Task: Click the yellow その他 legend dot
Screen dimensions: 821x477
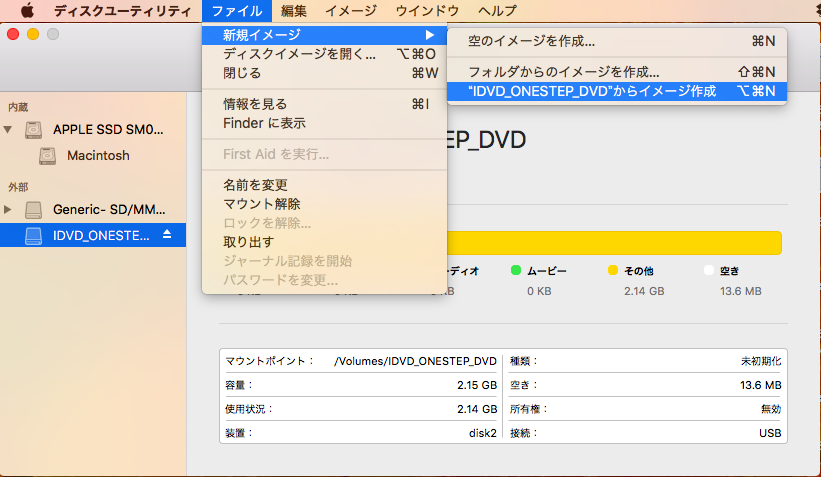Action: 613,270
